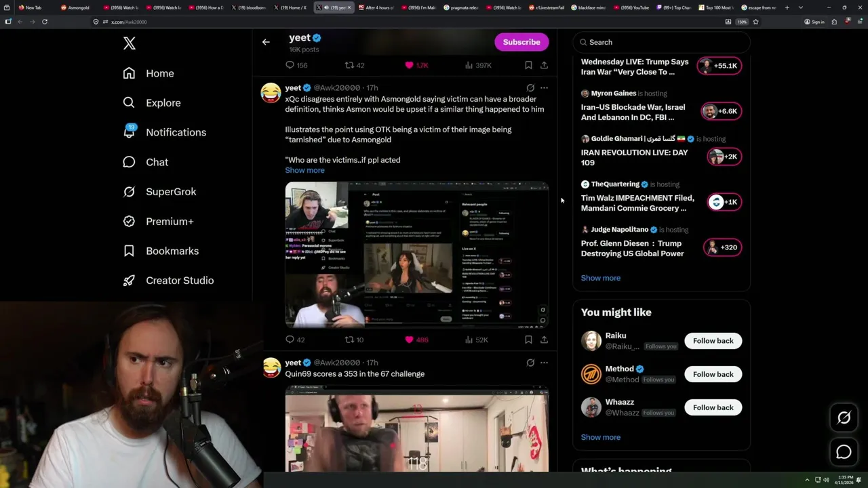Follow back Raiku
This screenshot has width=868, height=488.
(x=713, y=341)
